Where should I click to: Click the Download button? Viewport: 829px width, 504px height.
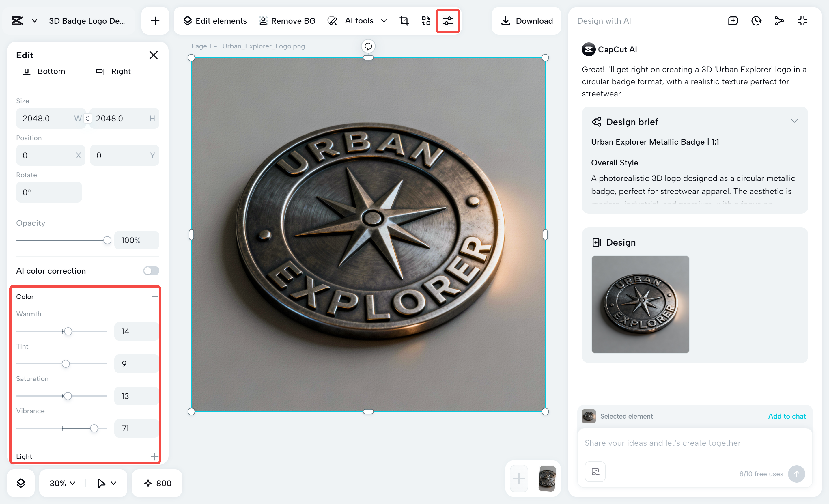(x=526, y=21)
